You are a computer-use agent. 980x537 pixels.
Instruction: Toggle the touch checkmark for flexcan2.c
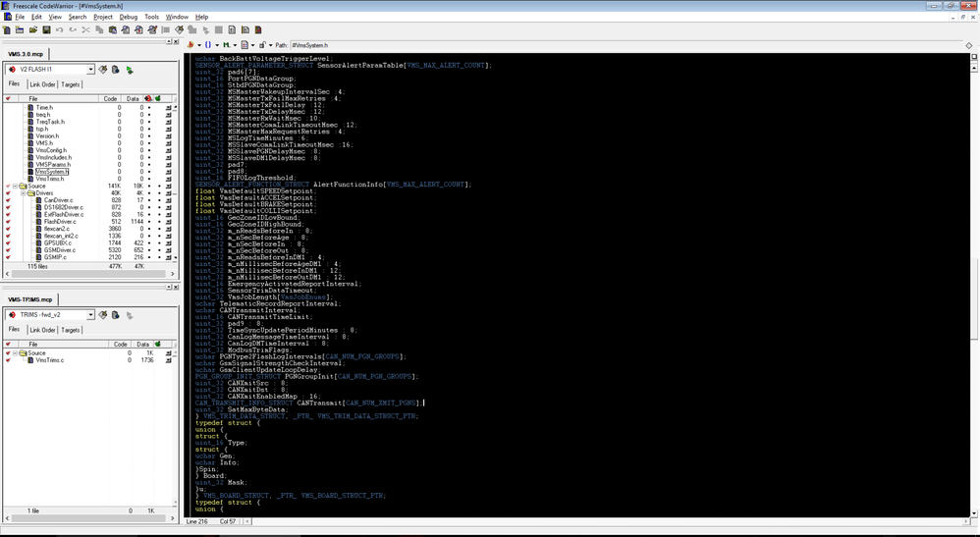pos(8,229)
